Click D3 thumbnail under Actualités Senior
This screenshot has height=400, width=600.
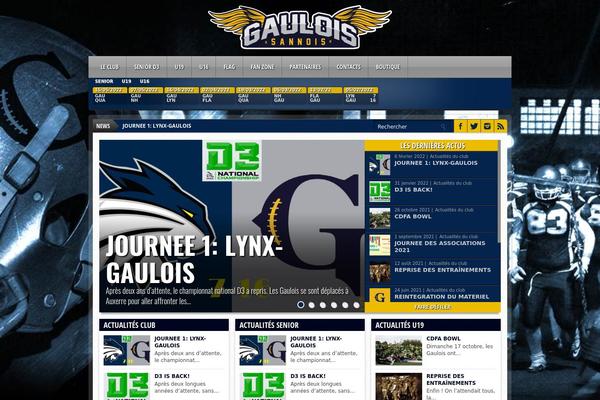point(262,386)
